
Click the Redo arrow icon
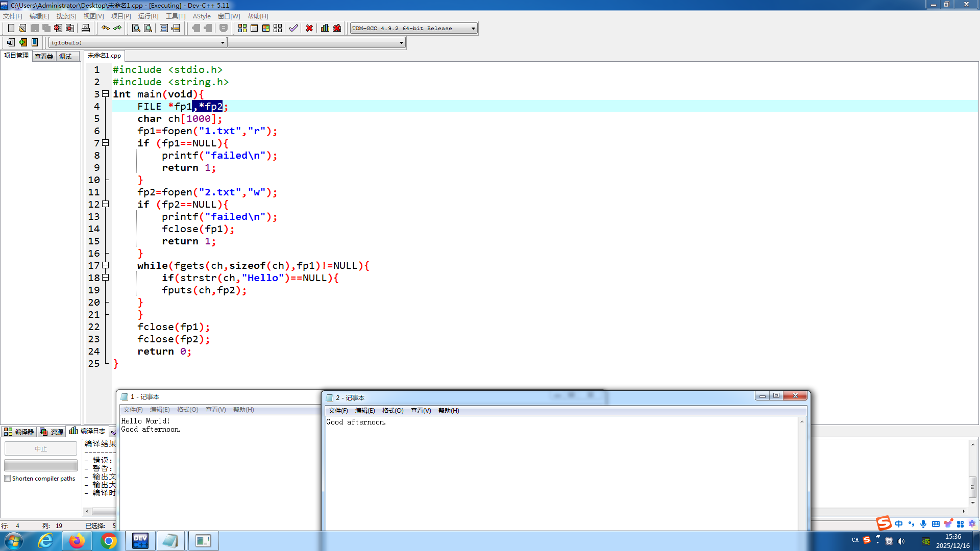pos(117,28)
